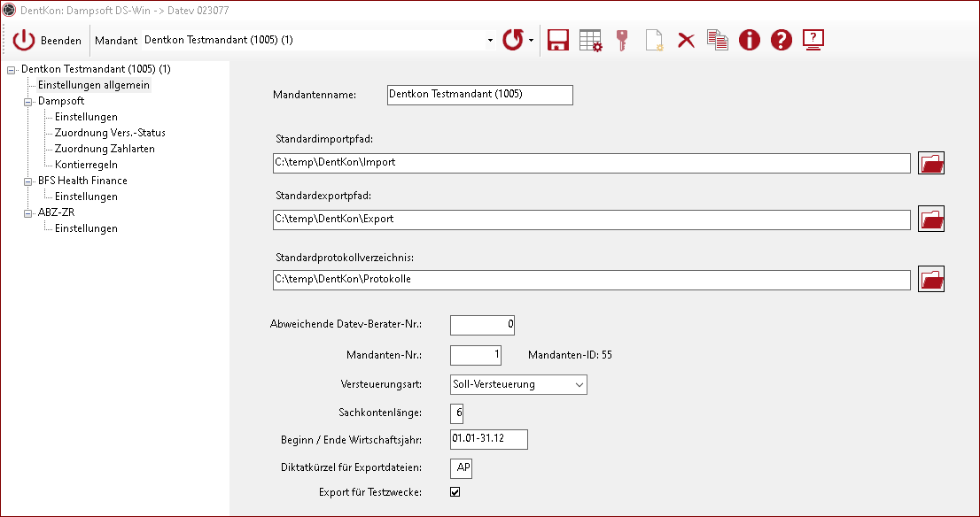Select the ABZ-ZR tree label
Viewport: 980px width, 517px height.
coord(56,212)
